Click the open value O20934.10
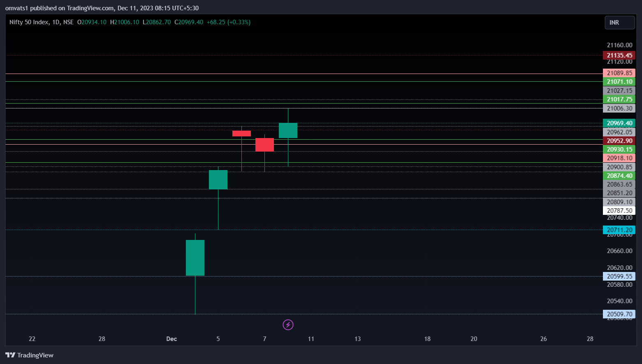The height and width of the screenshot is (364, 642). [x=92, y=22]
